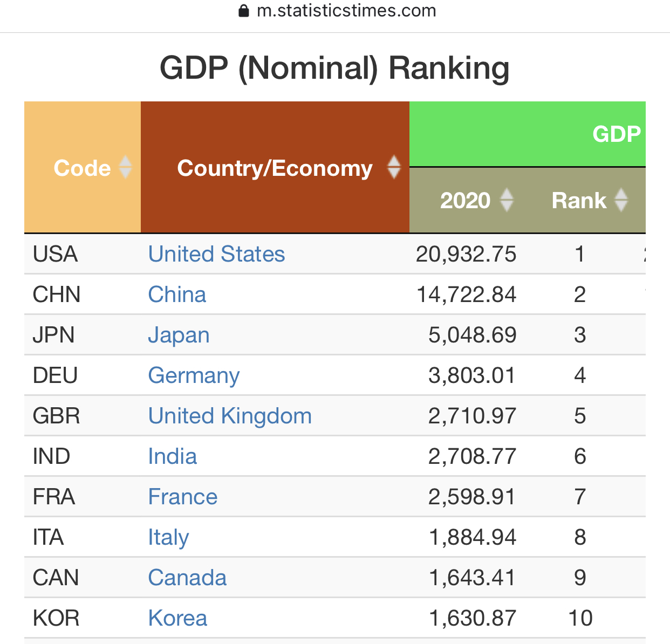Follow the United Kingdom link

(x=230, y=416)
